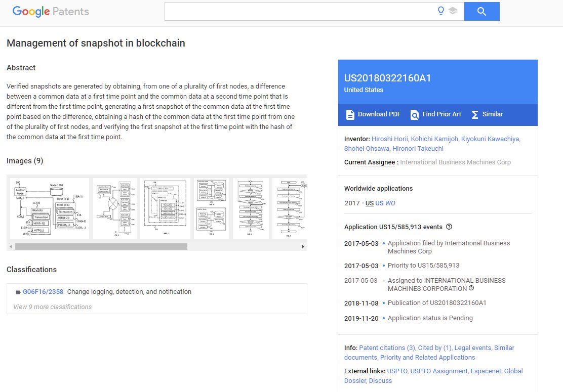
Task: Select the underlined US worldwide application
Action: (x=370, y=203)
